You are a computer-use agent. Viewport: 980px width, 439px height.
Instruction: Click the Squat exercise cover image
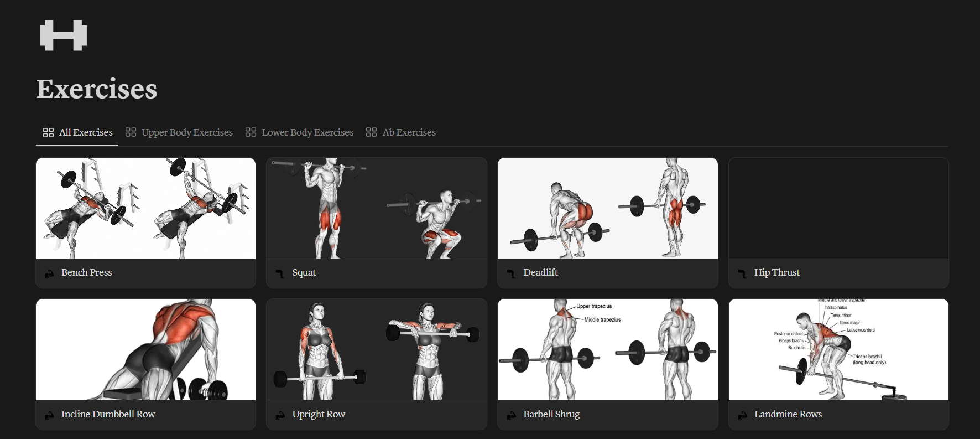[x=377, y=208]
